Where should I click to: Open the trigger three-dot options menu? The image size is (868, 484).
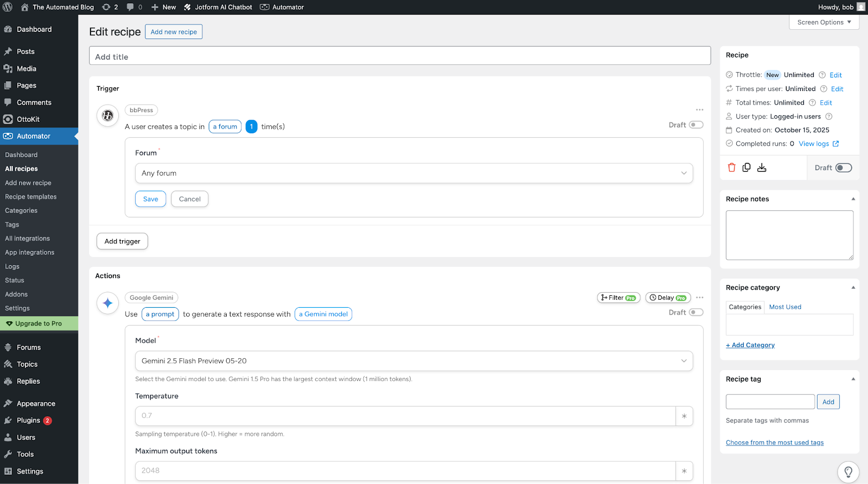tap(700, 110)
